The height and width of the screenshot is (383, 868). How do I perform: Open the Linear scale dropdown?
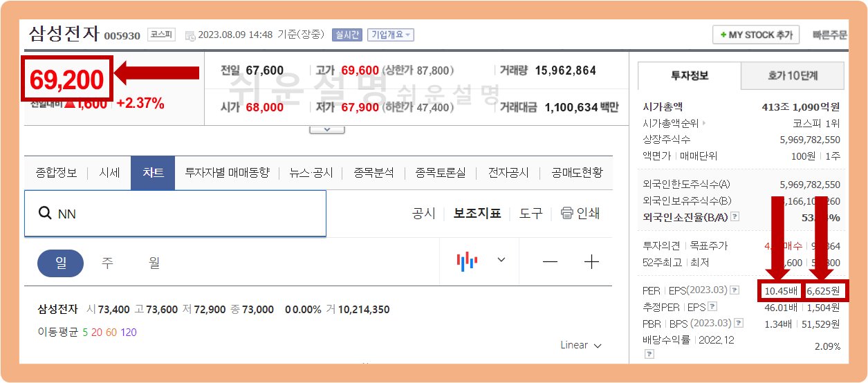click(581, 345)
